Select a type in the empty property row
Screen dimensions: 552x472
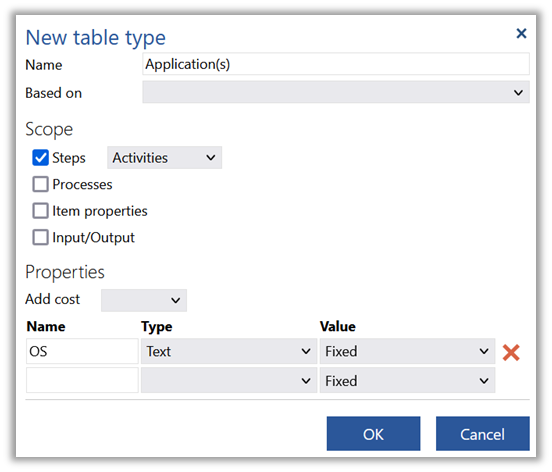pos(229,380)
